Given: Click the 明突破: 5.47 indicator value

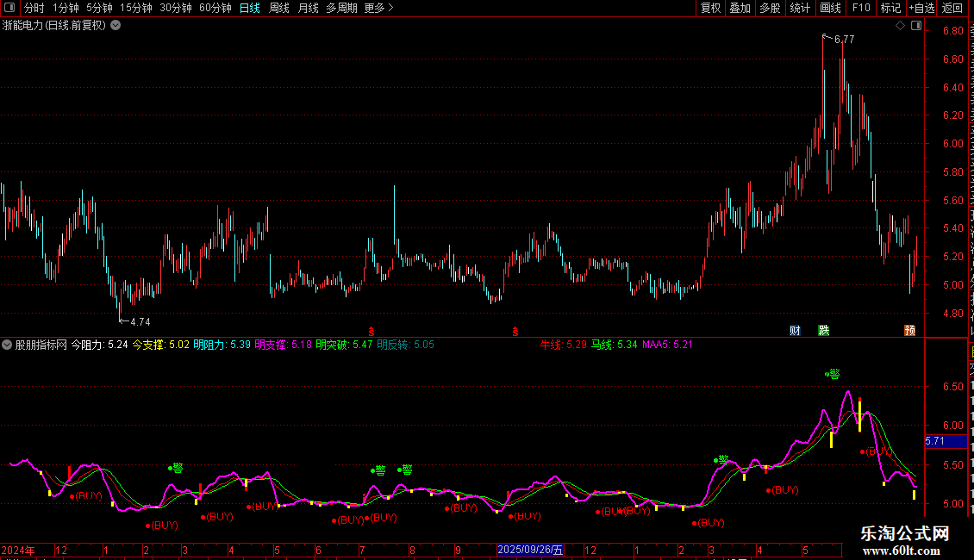Looking at the screenshot, I should coord(344,345).
